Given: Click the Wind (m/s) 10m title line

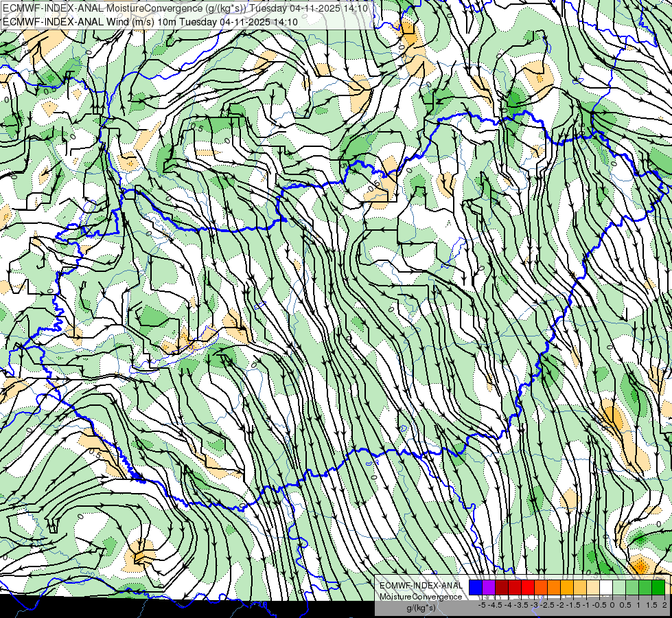Looking at the screenshot, I should tap(150, 22).
